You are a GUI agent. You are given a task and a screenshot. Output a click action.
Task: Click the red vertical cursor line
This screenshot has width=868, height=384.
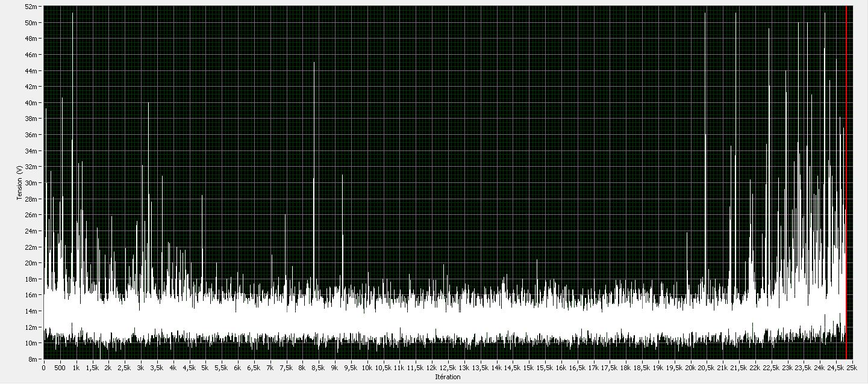click(846, 181)
